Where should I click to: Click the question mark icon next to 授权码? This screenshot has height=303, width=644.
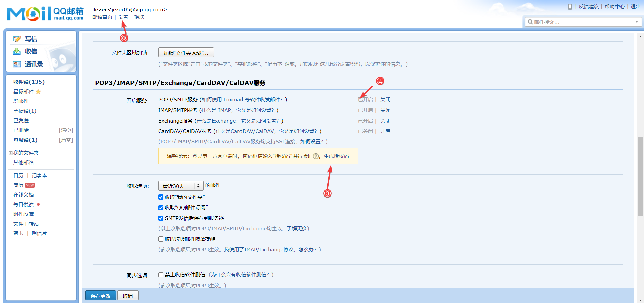pyautogui.click(x=315, y=156)
